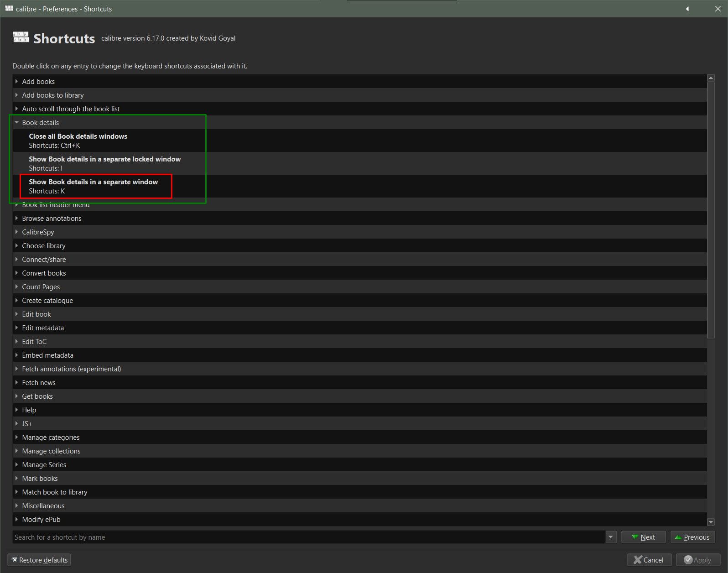The width and height of the screenshot is (728, 573).
Task: Click the Manage collections row
Action: [360, 451]
